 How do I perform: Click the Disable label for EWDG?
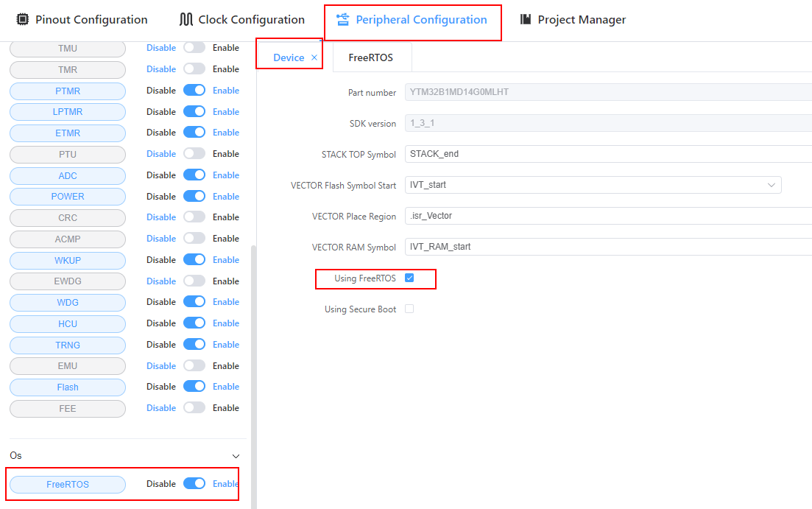pos(161,281)
